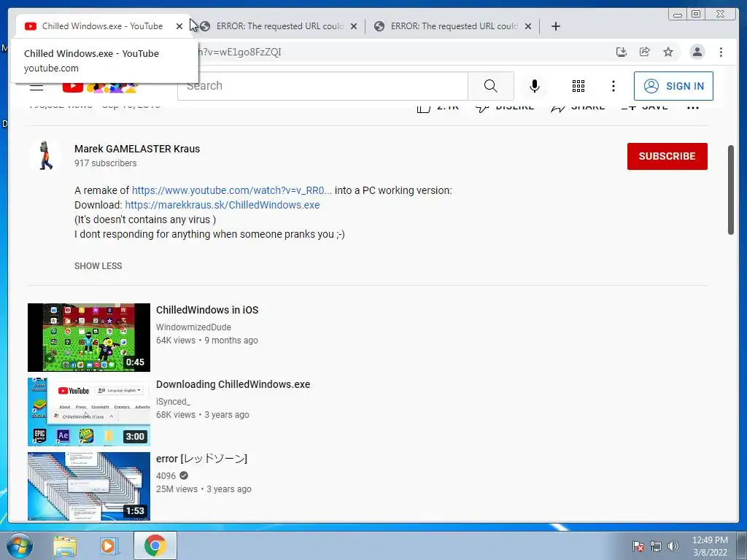Open the YouTube hamburger guide menu
Viewport: 747px width, 560px height.
click(x=36, y=87)
